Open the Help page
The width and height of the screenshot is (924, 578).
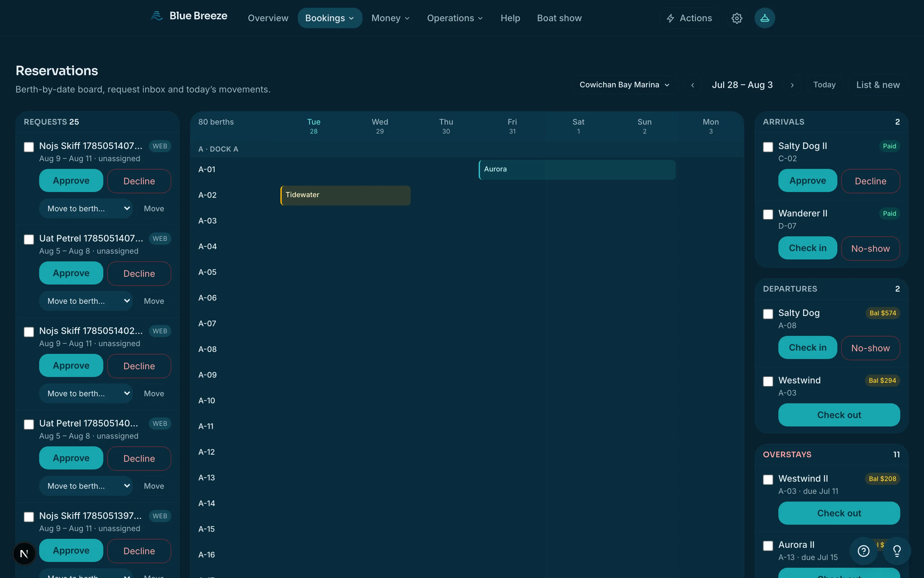click(x=510, y=18)
